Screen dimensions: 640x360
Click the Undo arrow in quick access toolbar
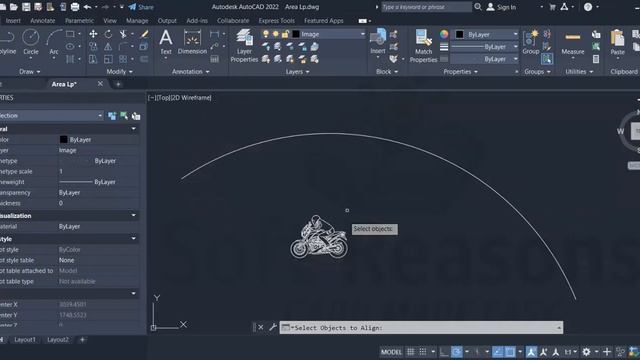click(87, 7)
